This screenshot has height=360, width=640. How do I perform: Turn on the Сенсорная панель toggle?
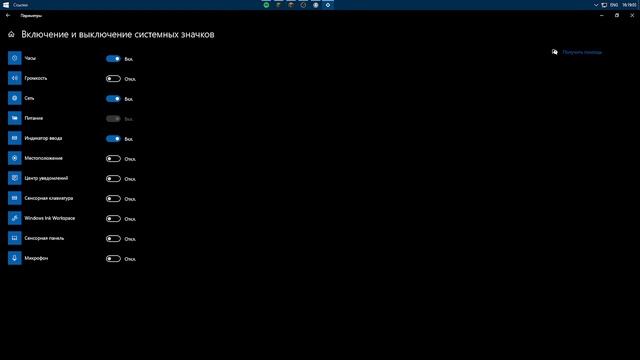coord(113,239)
